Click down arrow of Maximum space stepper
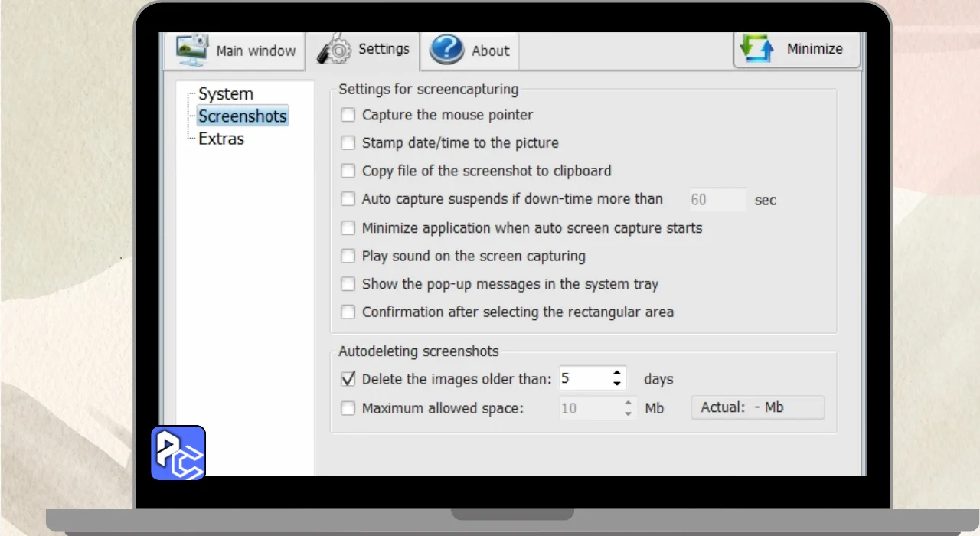 pos(629,413)
